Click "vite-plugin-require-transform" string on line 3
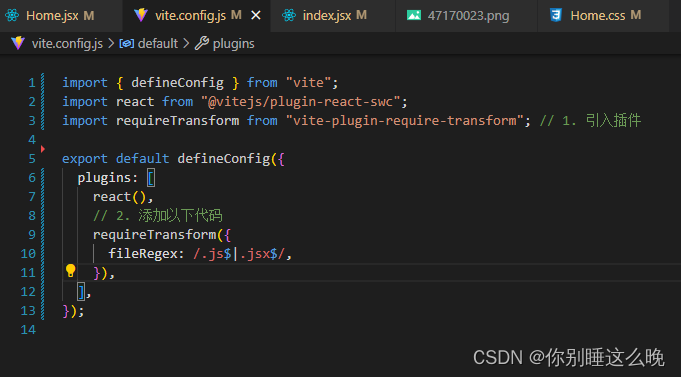 click(x=404, y=120)
